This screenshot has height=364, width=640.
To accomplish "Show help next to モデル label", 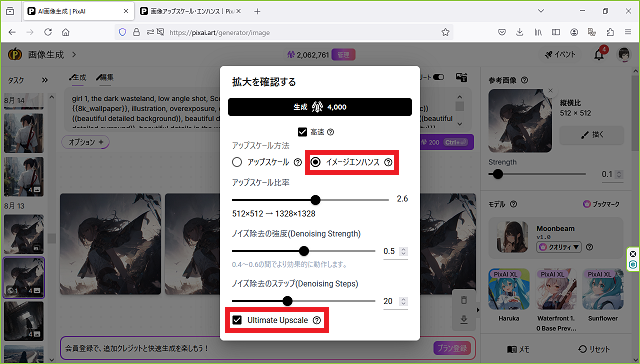I will pos(513,204).
